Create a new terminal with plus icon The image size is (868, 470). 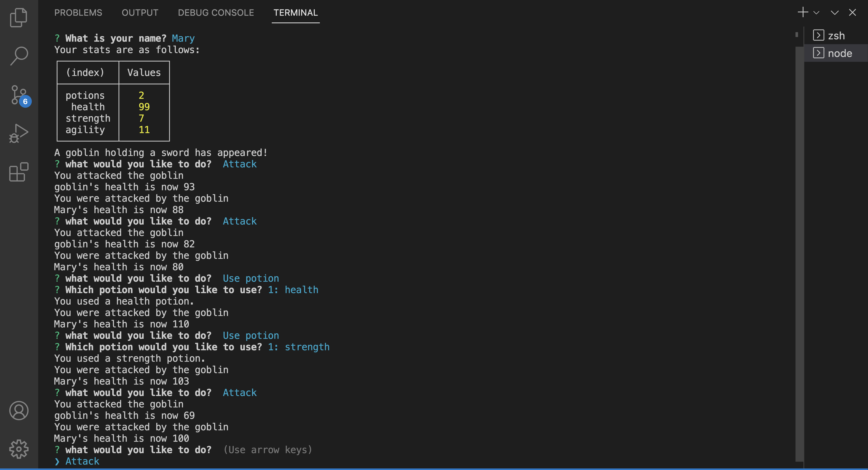coord(803,12)
